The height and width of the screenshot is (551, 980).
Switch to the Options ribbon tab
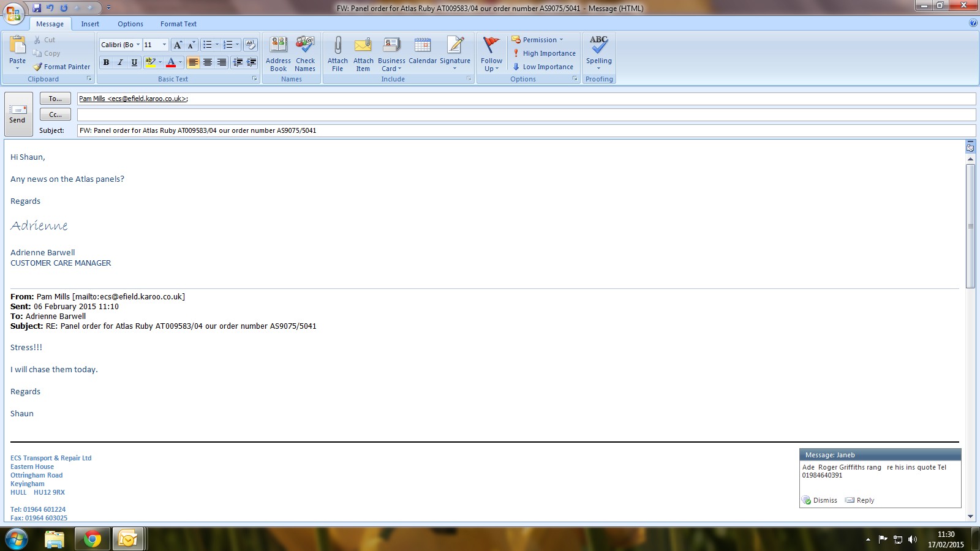130,24
